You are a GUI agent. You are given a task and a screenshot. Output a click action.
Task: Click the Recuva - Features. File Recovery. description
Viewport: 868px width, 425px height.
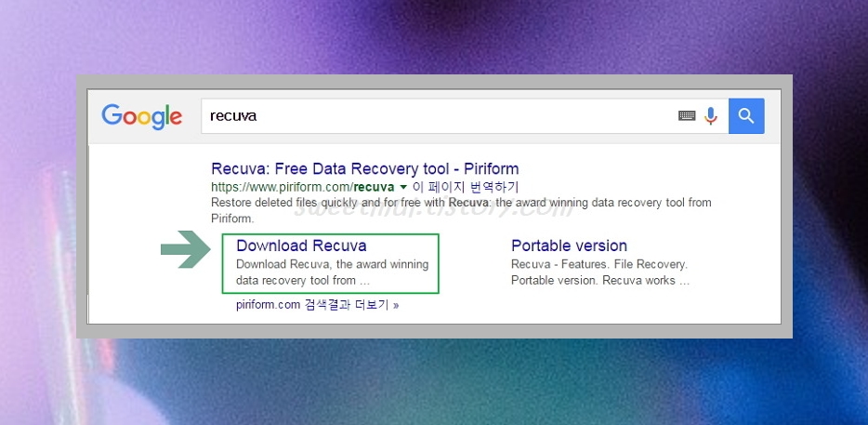(x=600, y=272)
